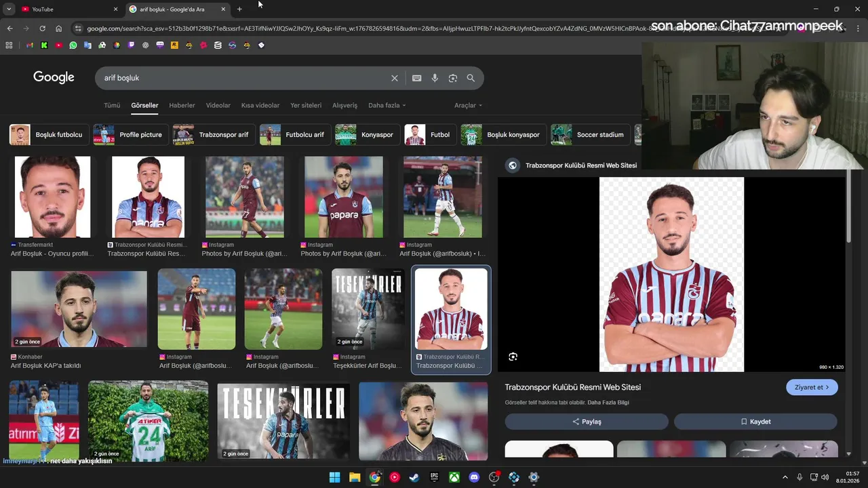This screenshot has width=868, height=488.
Task: Select the Boşluk futbolcu filter chip
Action: [x=48, y=135]
